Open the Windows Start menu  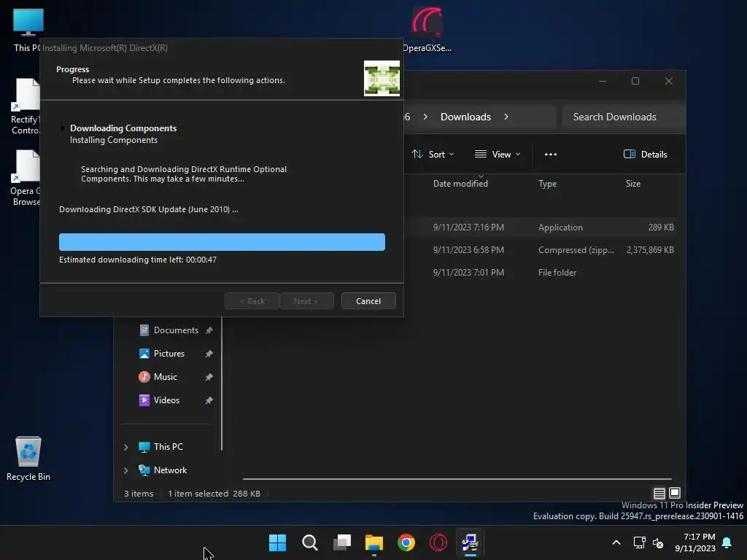[x=277, y=542]
